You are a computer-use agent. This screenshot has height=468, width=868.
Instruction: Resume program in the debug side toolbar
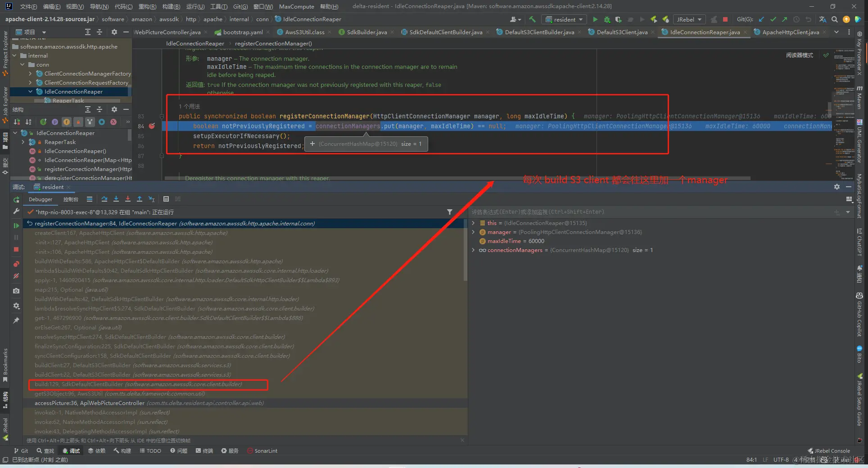(16, 225)
